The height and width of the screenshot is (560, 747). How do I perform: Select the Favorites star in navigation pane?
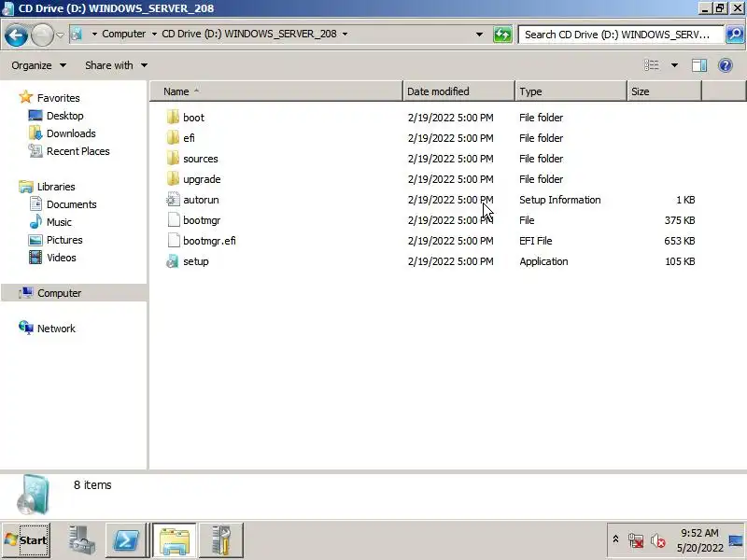[26, 97]
